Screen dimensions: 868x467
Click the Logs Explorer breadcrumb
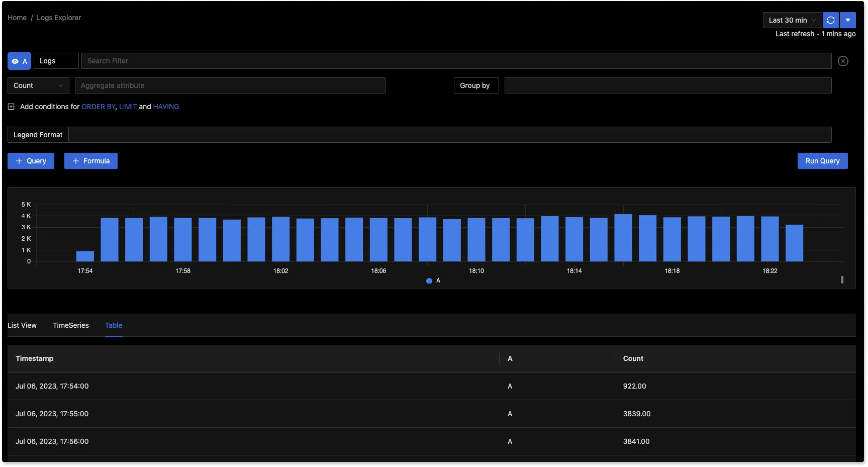(59, 18)
